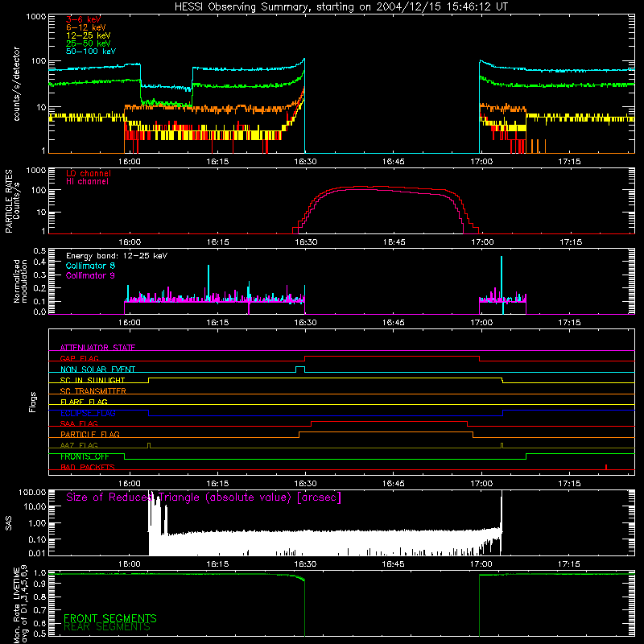Click the BAD PACKETS flag label
Image resolution: width=644 pixels, height=644 pixels.
pyautogui.click(x=88, y=467)
